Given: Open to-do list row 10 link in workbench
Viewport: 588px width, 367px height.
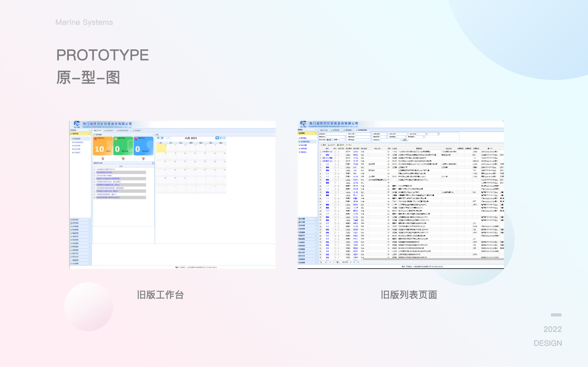Looking at the screenshot, I should (108, 197).
